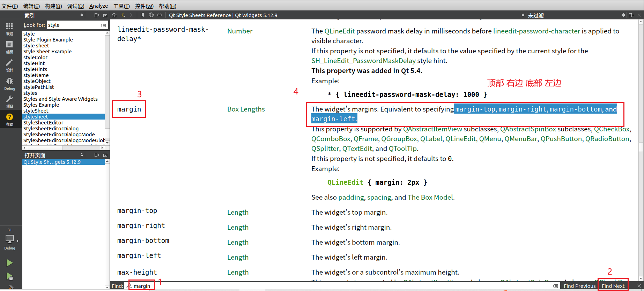This screenshot has height=291, width=644.
Task: Click the green Run button
Action: click(9, 263)
